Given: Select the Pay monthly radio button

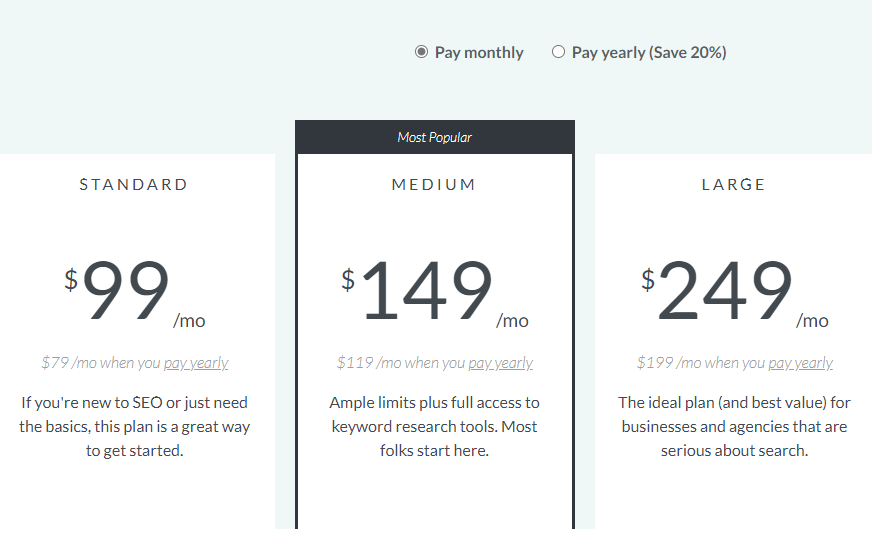Looking at the screenshot, I should 422,52.
